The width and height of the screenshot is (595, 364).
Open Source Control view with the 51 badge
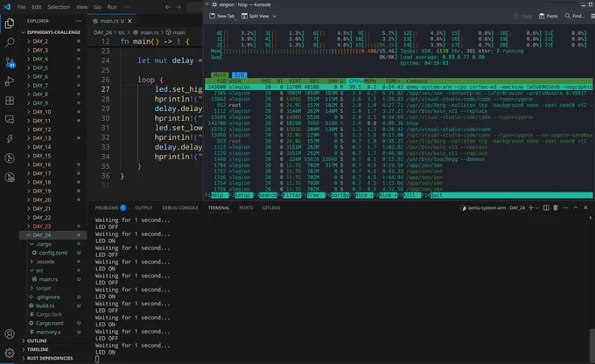(x=10, y=62)
